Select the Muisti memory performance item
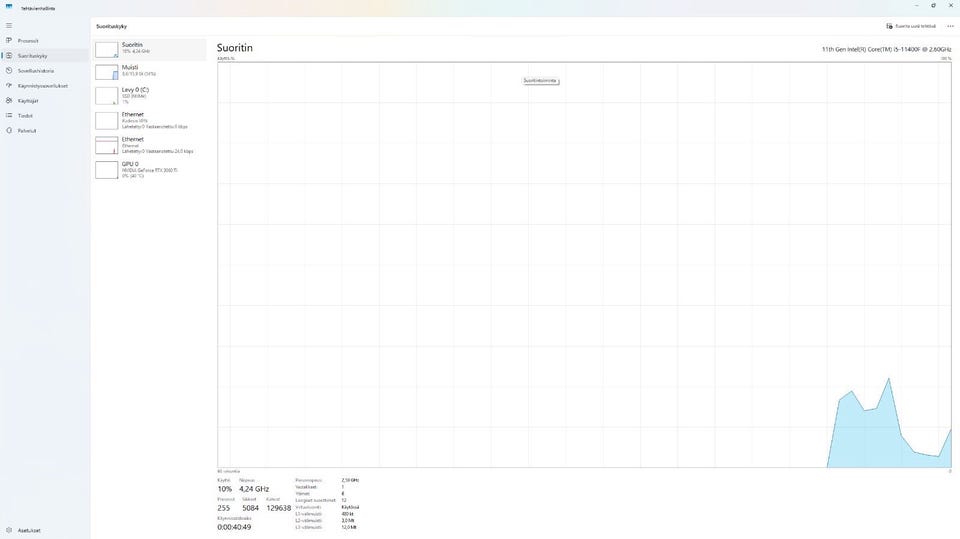This screenshot has width=960, height=539. [x=150, y=72]
